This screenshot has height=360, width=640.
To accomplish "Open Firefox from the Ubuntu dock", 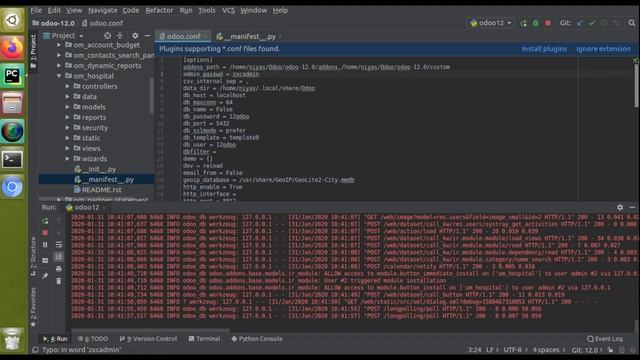I will [12, 48].
